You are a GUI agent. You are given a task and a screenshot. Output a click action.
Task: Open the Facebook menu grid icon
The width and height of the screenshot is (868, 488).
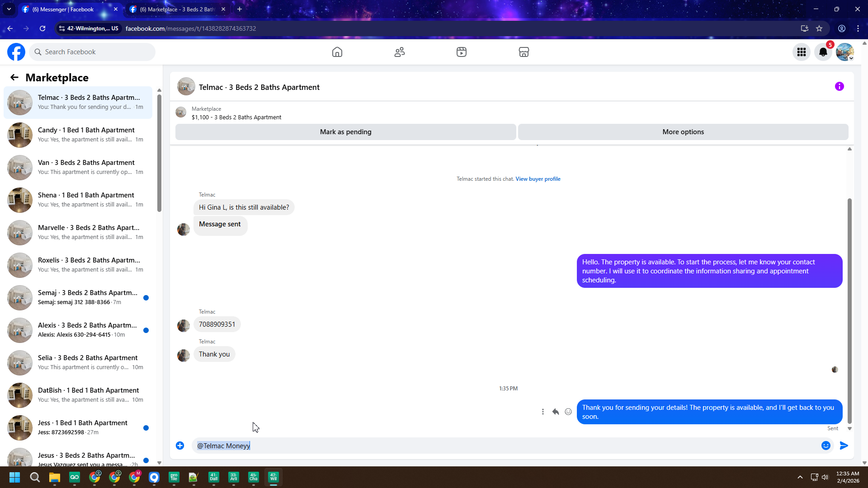pos(801,52)
